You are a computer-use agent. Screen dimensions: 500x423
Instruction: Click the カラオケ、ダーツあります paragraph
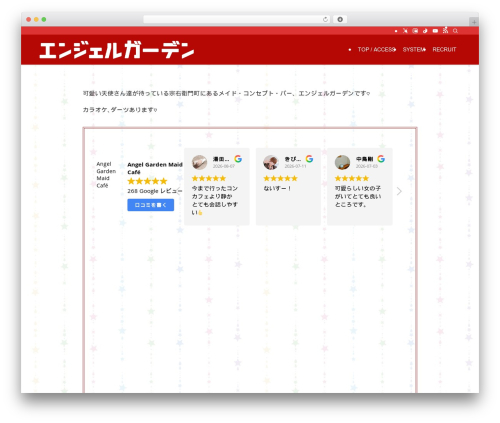click(x=120, y=110)
